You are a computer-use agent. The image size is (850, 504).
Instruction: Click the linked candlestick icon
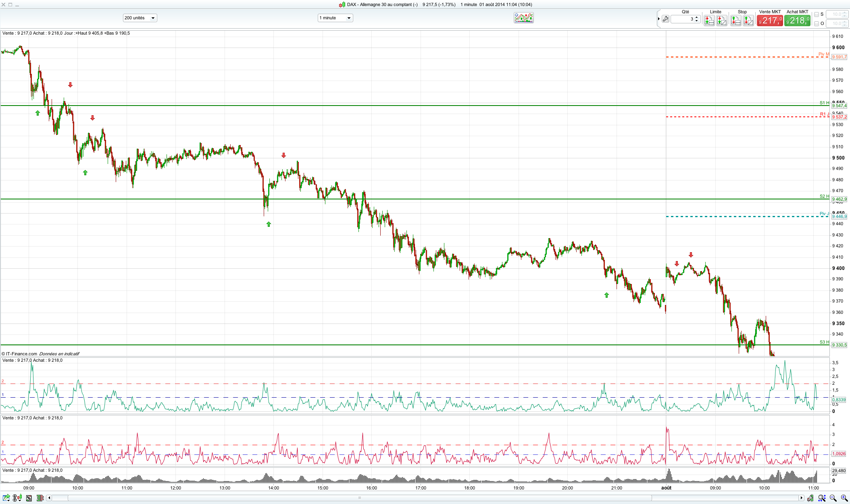click(x=17, y=498)
